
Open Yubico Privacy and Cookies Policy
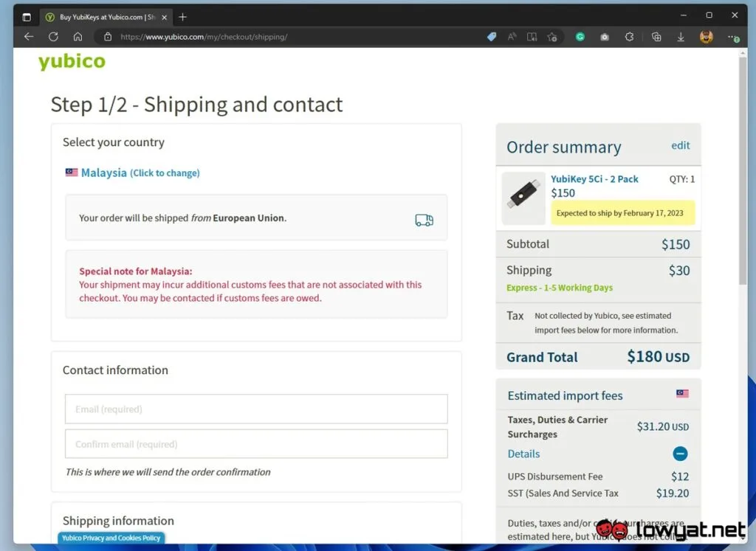[x=111, y=538]
